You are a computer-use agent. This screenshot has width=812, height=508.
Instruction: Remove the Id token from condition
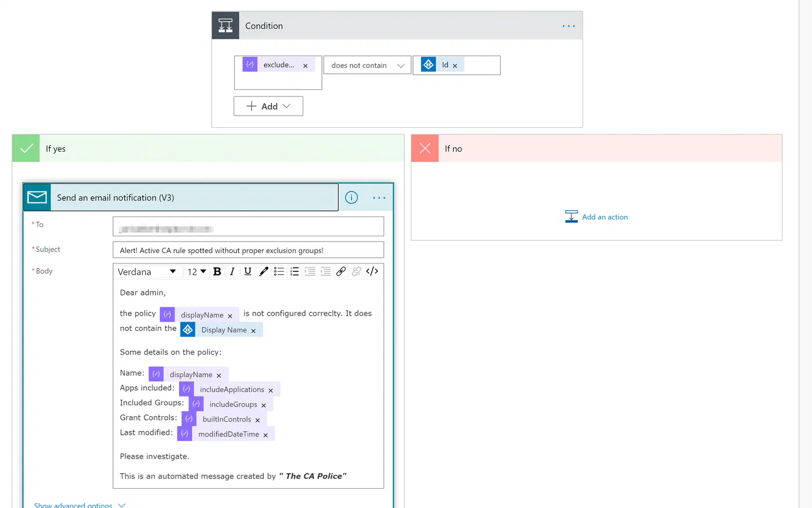[455, 66]
